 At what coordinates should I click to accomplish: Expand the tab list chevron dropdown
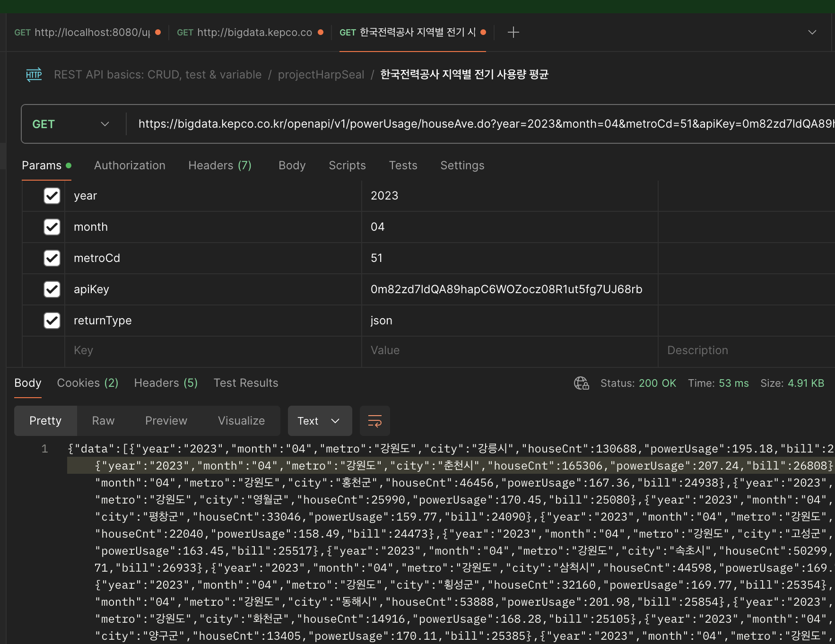812,32
